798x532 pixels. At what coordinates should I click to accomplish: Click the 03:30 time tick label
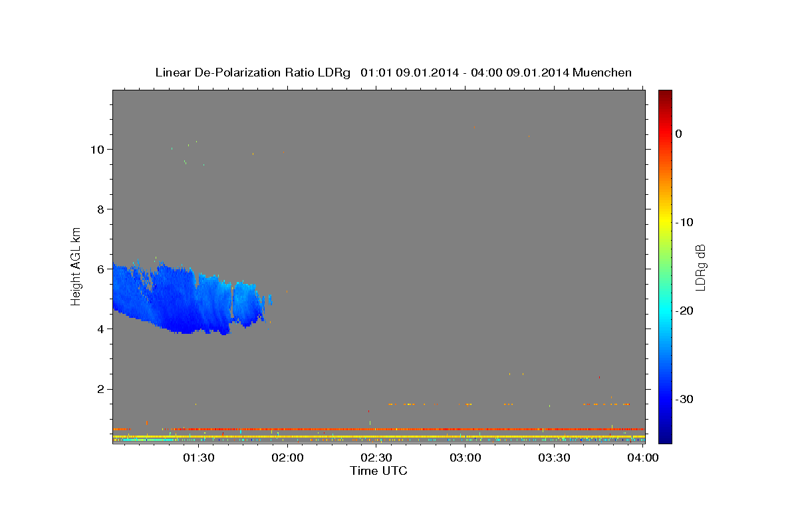coord(555,458)
